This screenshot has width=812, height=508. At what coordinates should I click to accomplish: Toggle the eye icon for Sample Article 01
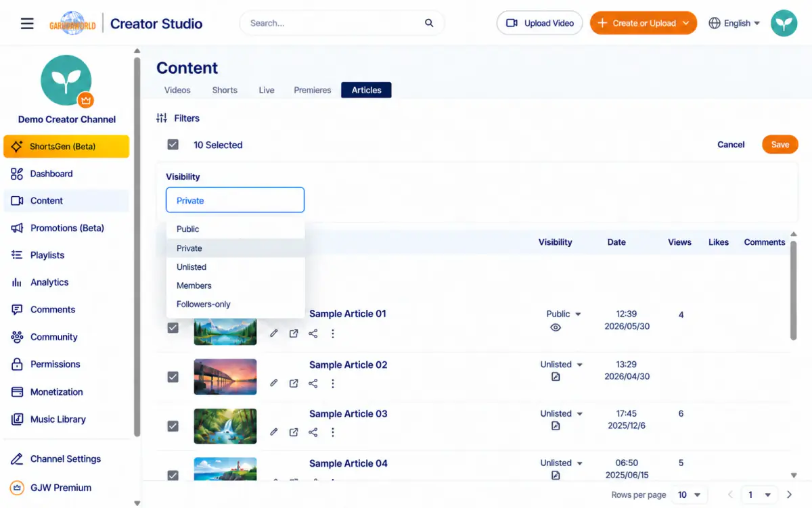point(556,327)
